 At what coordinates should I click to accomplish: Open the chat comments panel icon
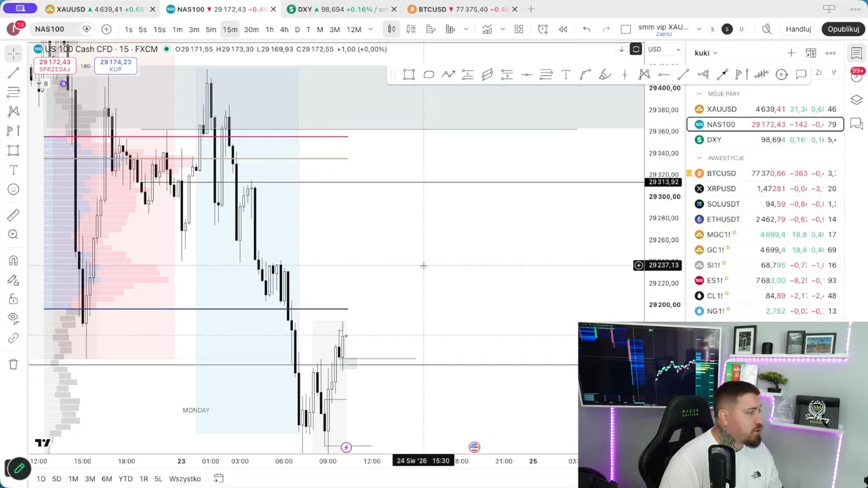point(856,123)
